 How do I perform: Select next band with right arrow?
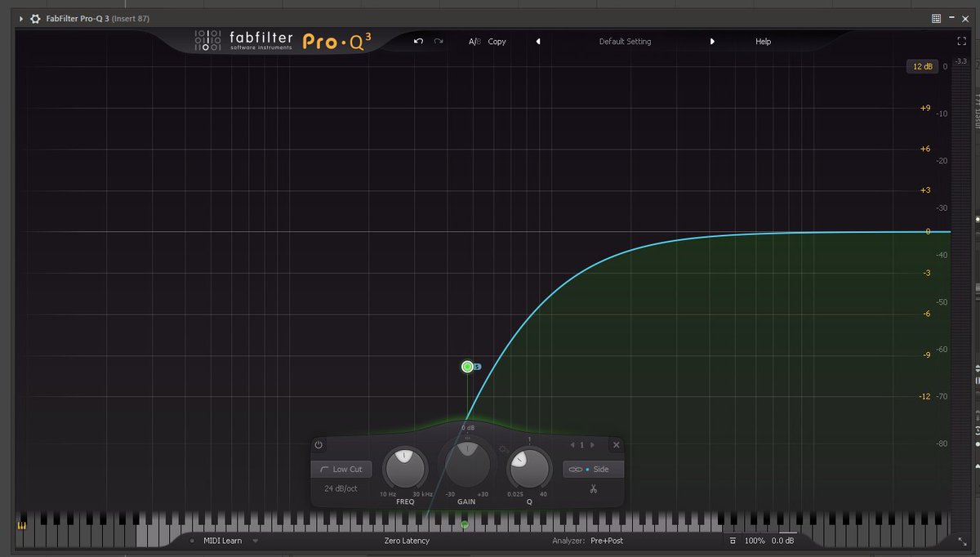(592, 445)
